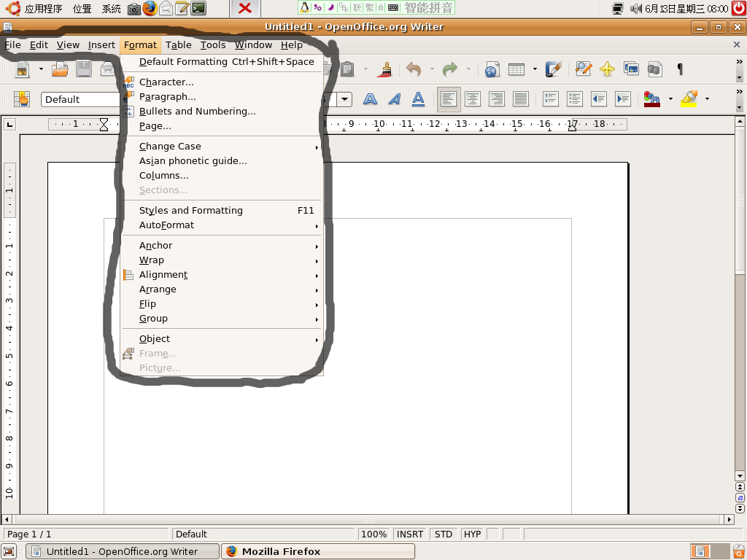
Task: Click the Page 1 / 1 status bar field
Action: point(86,534)
